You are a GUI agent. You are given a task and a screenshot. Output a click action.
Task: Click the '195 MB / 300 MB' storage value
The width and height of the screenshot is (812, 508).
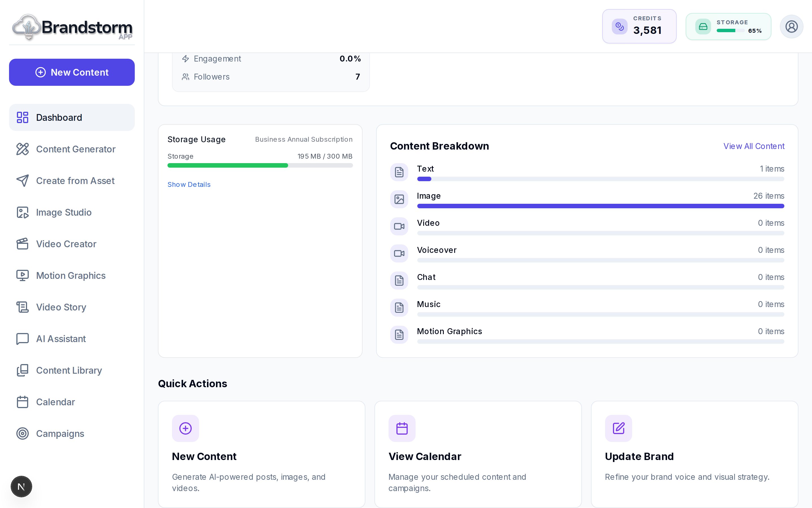(325, 156)
